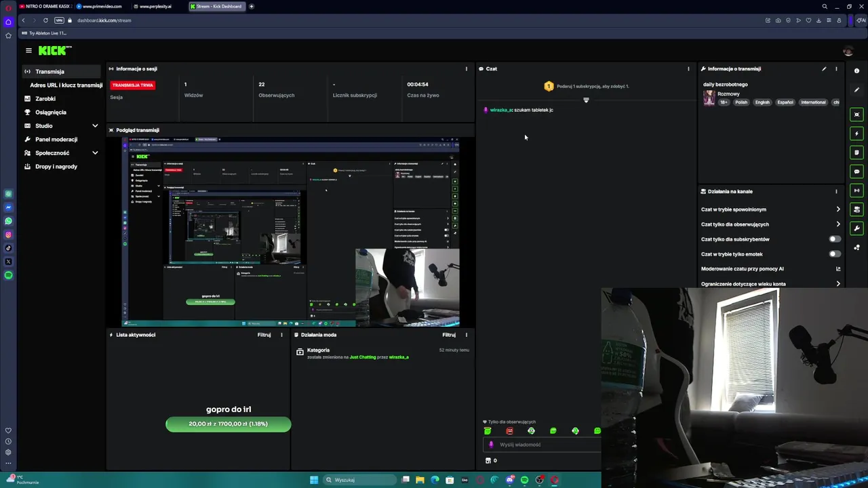Open options menu of Działania moda panel
Image resolution: width=868 pixels, height=488 pixels.
click(x=466, y=335)
